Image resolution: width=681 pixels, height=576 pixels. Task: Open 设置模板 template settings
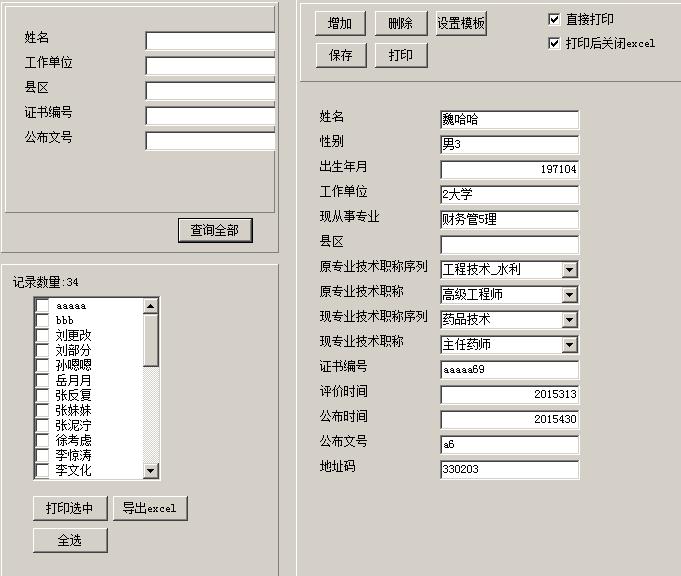pyautogui.click(x=461, y=23)
